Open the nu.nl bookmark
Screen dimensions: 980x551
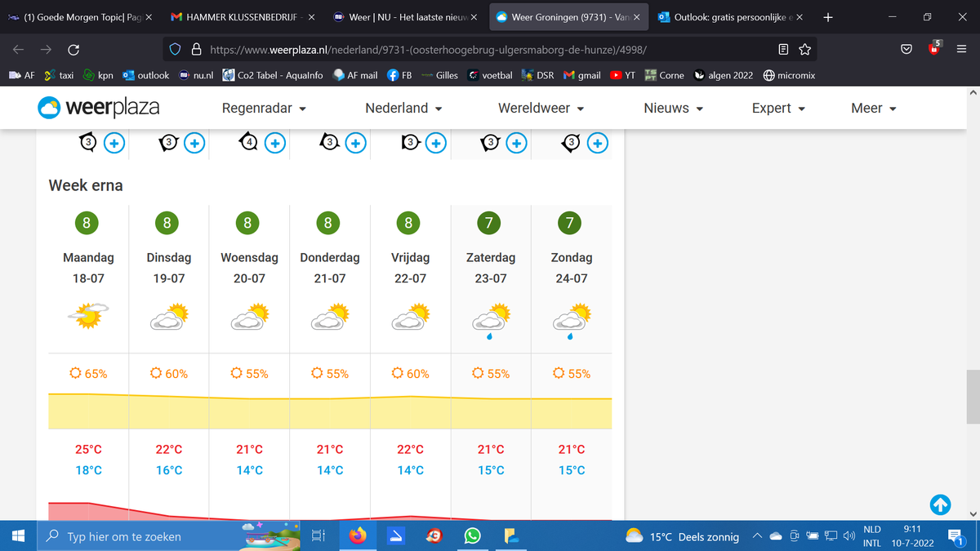tap(196, 75)
